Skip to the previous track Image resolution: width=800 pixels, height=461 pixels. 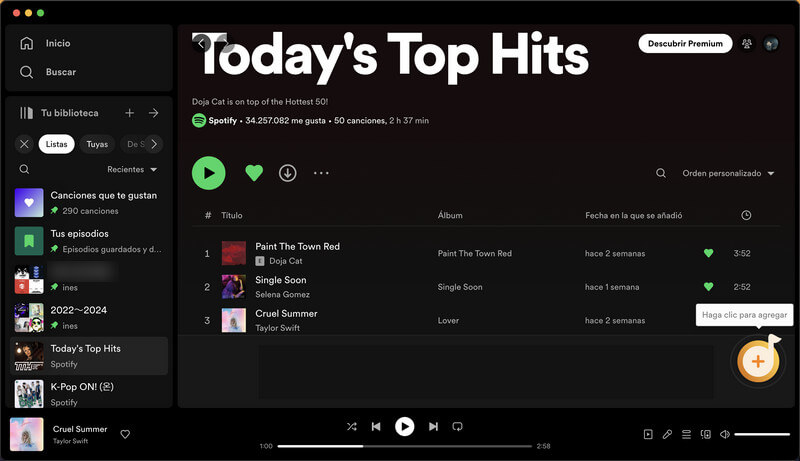(376, 426)
